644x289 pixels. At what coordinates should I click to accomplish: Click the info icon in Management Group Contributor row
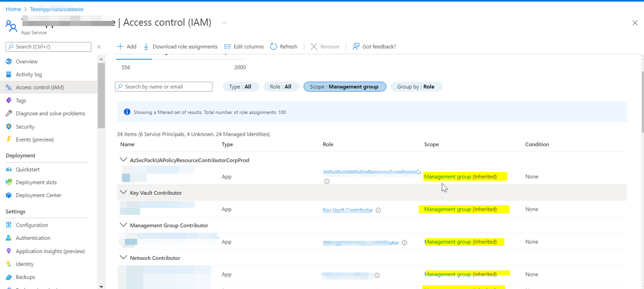click(404, 243)
